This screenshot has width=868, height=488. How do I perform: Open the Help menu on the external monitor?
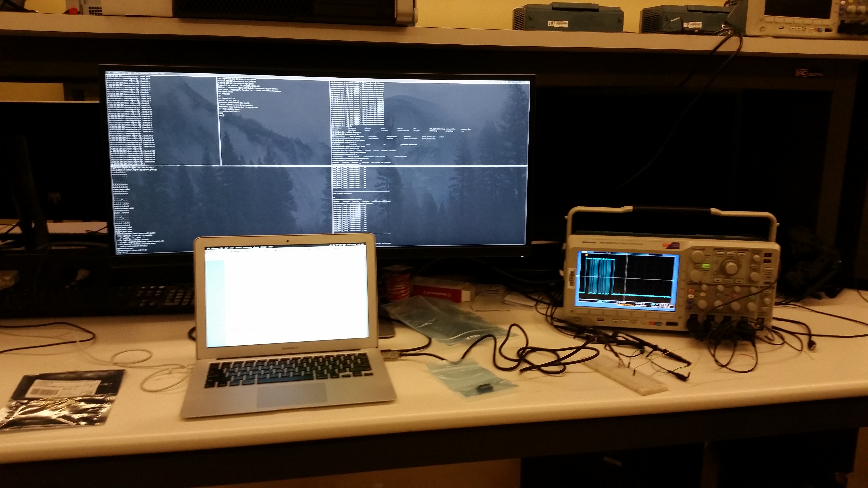point(162,73)
